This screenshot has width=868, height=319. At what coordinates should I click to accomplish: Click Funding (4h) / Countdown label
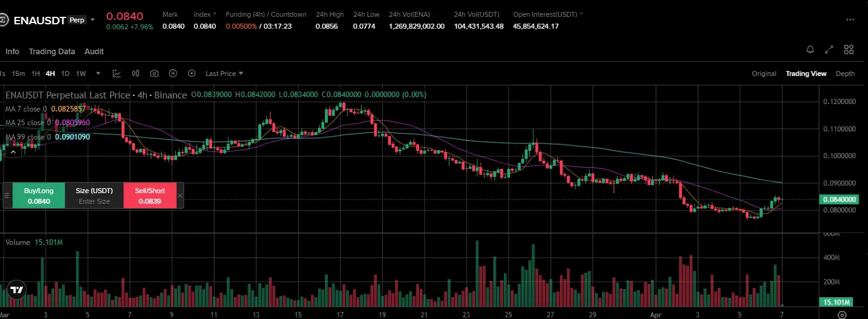(266, 14)
